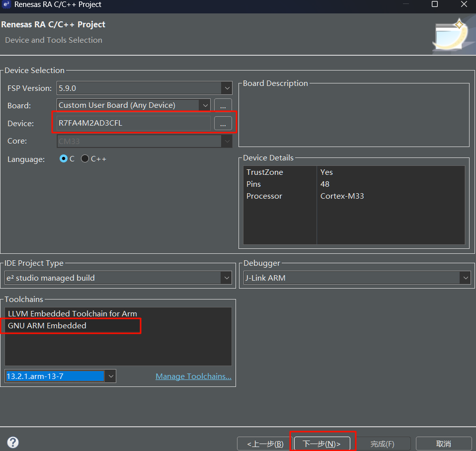
Task: Click the Next (下一步) button
Action: point(322,444)
